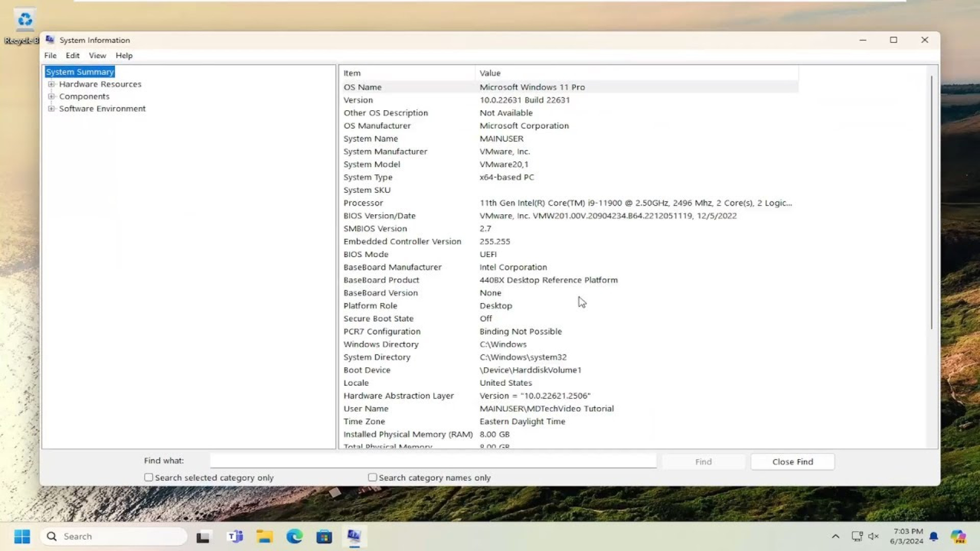Click the Find what input field
The height and width of the screenshot is (551, 980).
pyautogui.click(x=433, y=461)
